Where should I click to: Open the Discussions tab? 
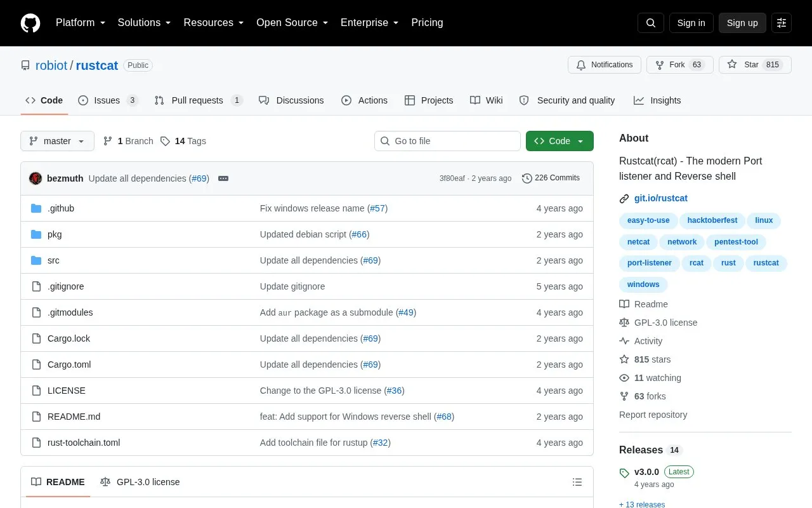pyautogui.click(x=291, y=100)
